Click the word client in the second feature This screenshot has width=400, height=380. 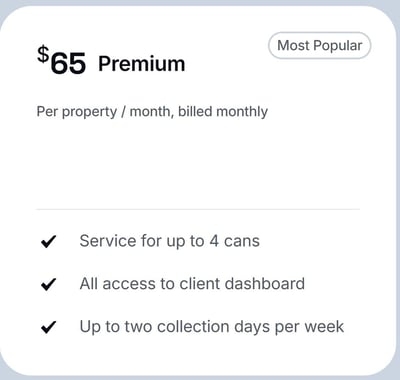click(200, 284)
